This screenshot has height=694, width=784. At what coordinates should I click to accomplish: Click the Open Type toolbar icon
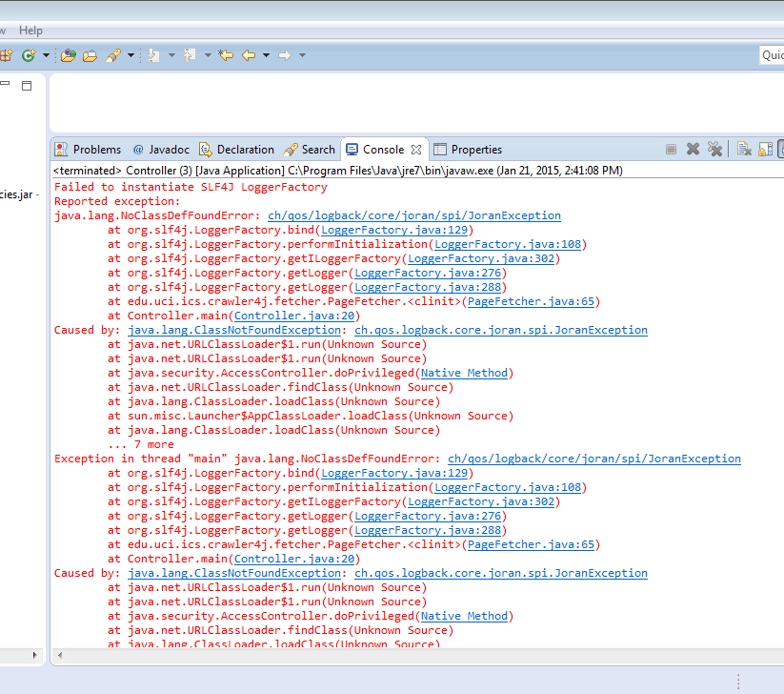69,55
